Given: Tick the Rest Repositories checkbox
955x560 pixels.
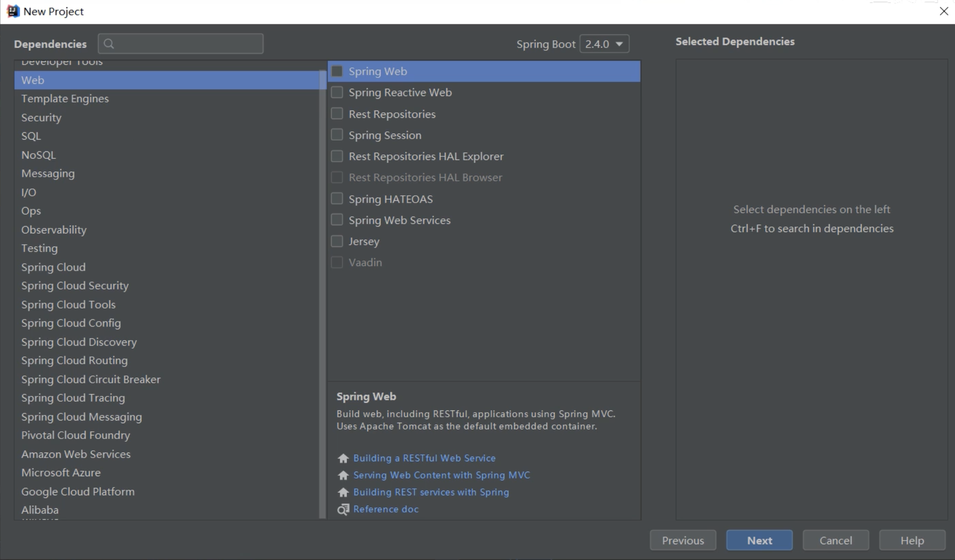Looking at the screenshot, I should (x=337, y=114).
